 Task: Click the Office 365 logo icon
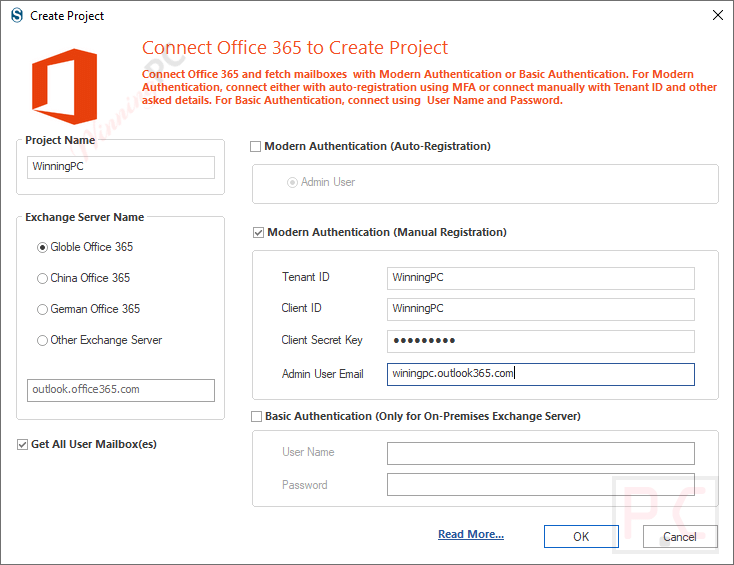64,87
